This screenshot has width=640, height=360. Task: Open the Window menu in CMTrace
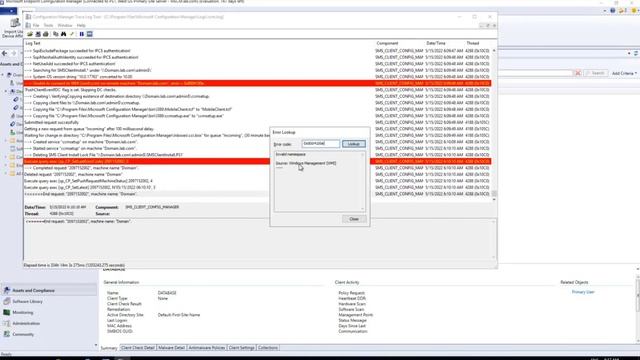[65, 25]
